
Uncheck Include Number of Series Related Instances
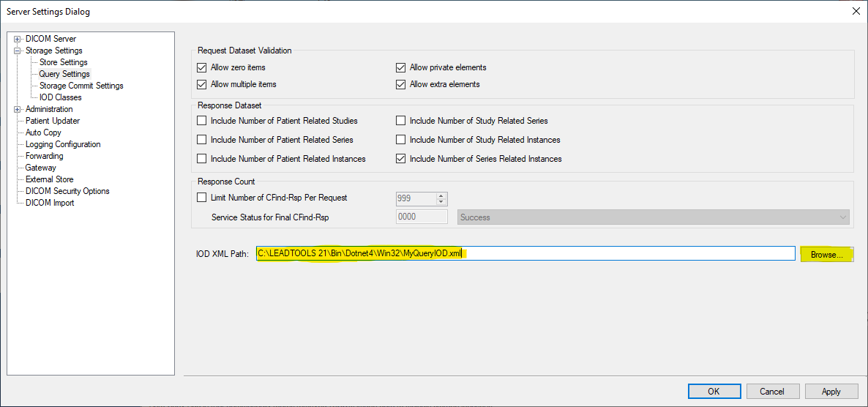[401, 159]
